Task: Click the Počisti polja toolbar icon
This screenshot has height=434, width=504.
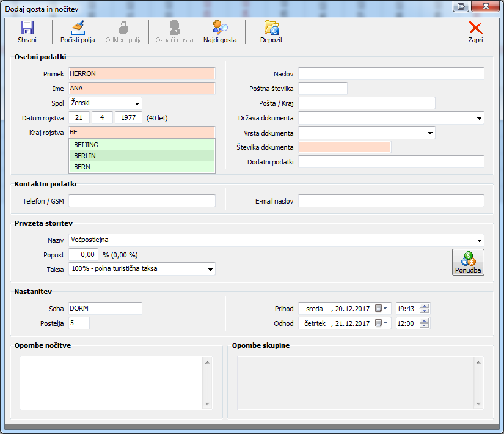Action: [78, 28]
